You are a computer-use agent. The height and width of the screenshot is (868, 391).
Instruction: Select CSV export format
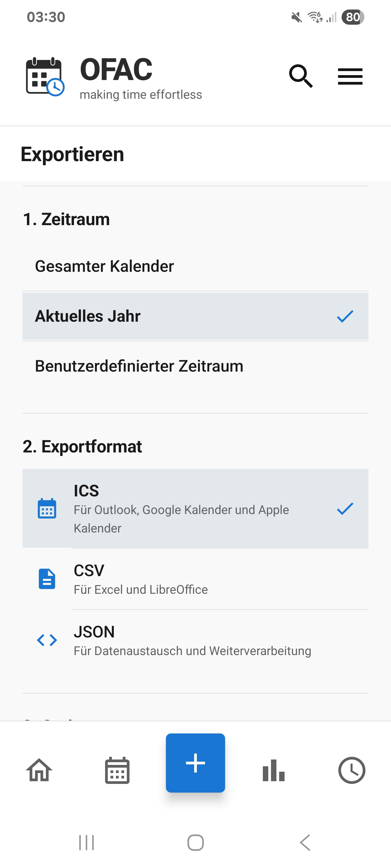pyautogui.click(x=195, y=579)
